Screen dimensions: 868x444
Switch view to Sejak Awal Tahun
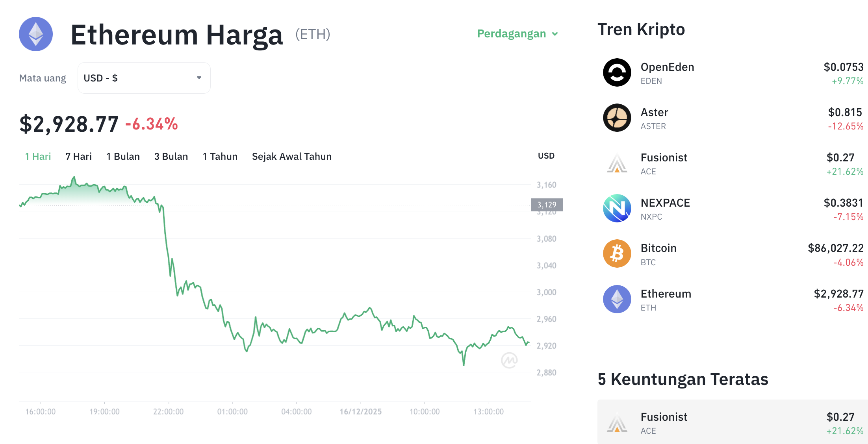tap(291, 156)
